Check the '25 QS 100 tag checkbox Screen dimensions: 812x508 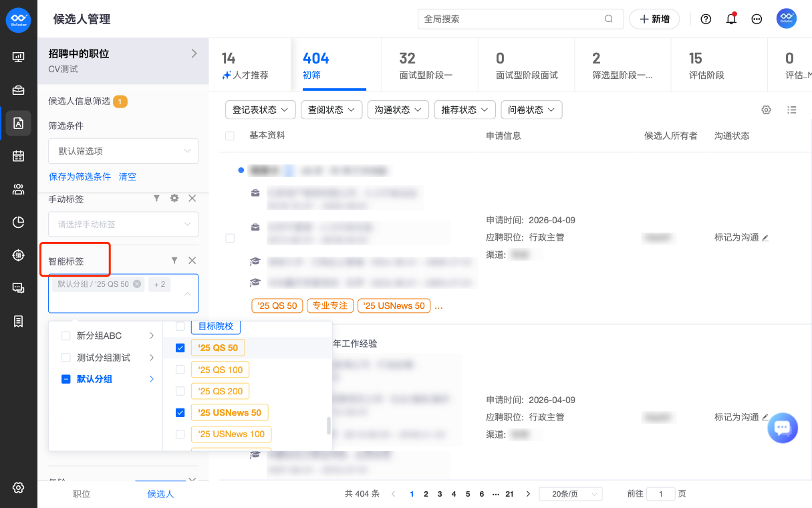click(180, 370)
